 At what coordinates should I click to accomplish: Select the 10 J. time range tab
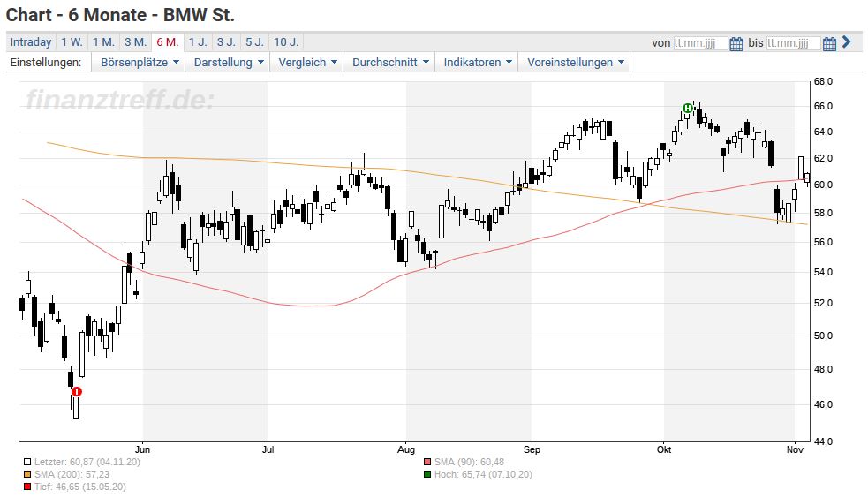click(x=286, y=42)
